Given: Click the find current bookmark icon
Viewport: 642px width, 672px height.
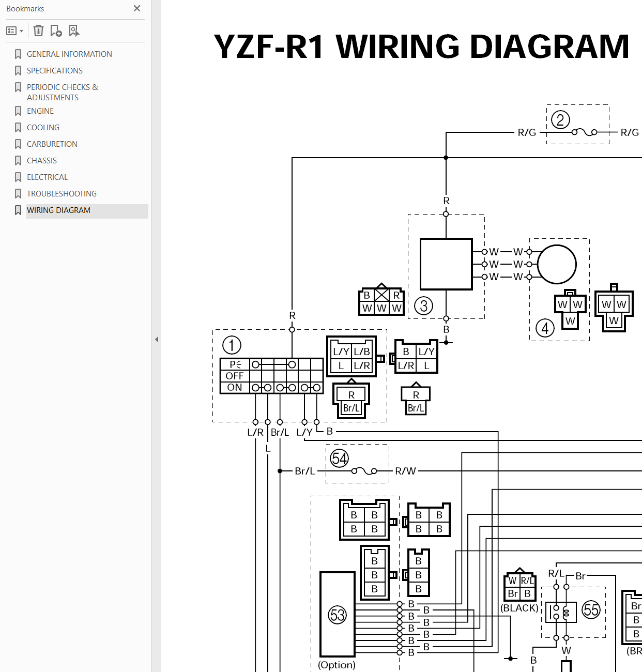Looking at the screenshot, I should 74,31.
